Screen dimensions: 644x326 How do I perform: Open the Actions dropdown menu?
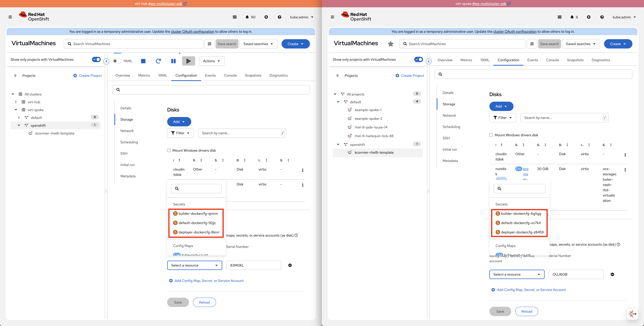tap(212, 61)
